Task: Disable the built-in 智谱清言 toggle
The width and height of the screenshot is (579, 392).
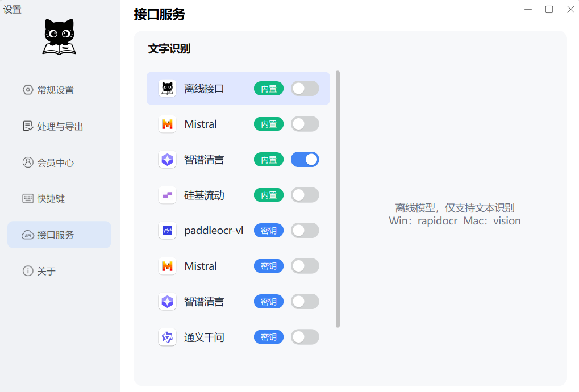Action: click(x=305, y=160)
